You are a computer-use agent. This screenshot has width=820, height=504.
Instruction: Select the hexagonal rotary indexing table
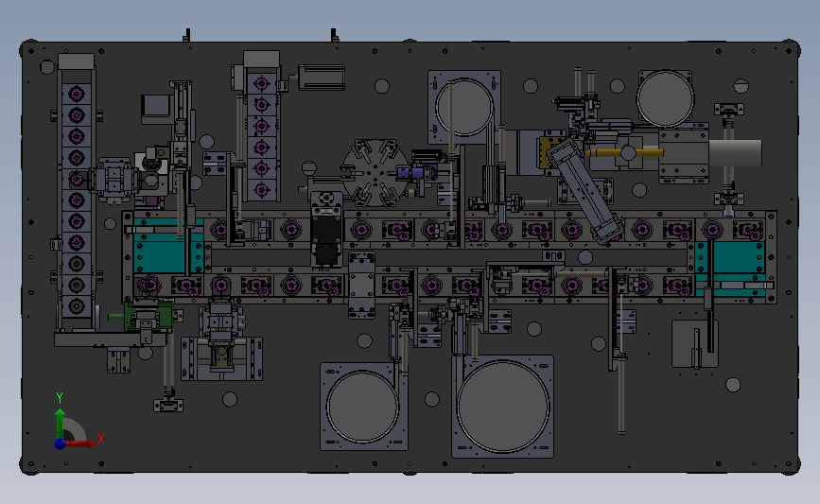pyautogui.click(x=375, y=172)
